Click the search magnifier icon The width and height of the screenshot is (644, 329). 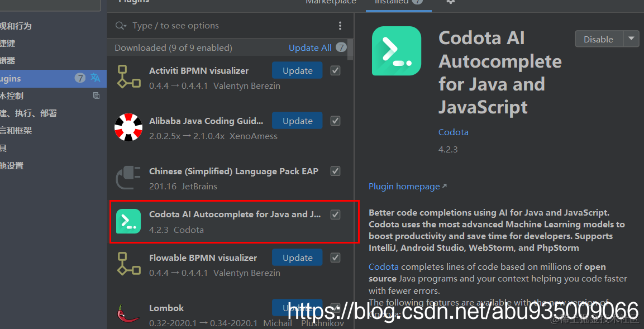[121, 26]
